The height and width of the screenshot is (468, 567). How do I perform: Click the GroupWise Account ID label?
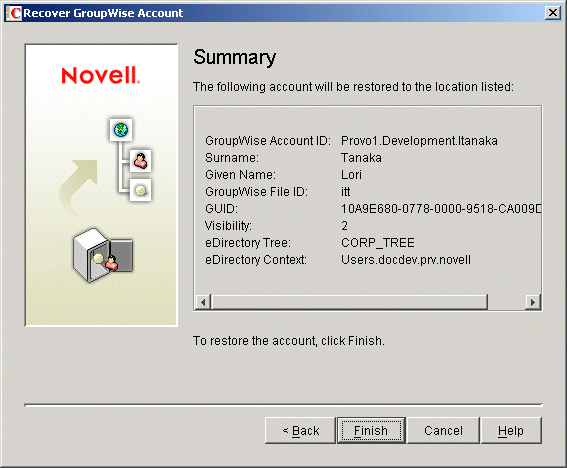[x=268, y=140]
